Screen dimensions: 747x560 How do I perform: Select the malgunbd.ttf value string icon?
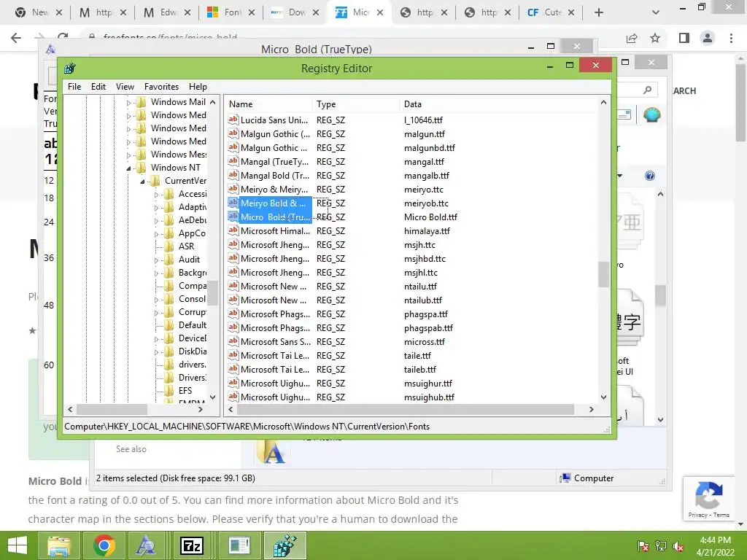click(233, 147)
